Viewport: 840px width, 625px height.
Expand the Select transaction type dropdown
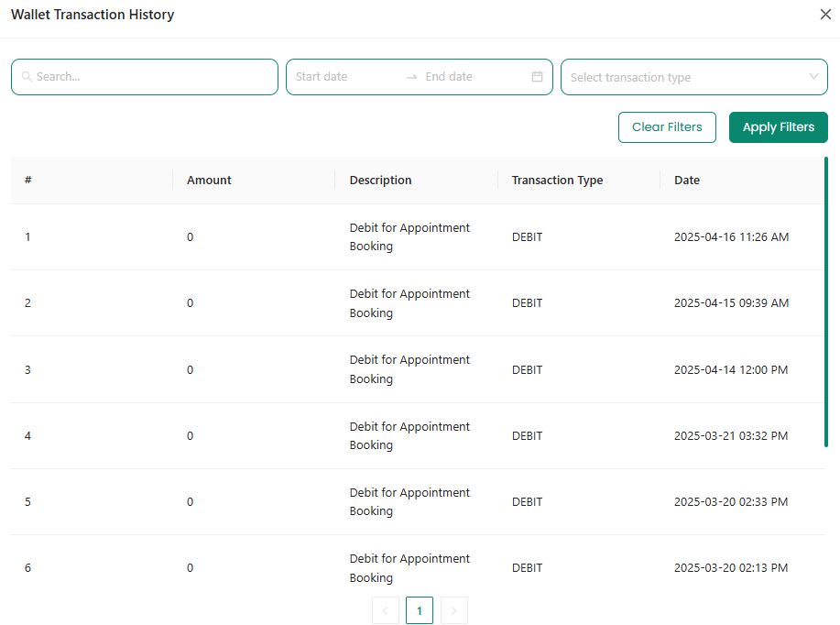coord(693,77)
